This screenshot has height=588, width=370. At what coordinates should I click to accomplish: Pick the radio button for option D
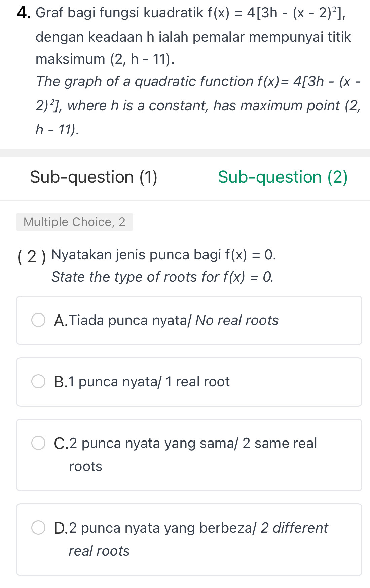pyautogui.click(x=38, y=528)
